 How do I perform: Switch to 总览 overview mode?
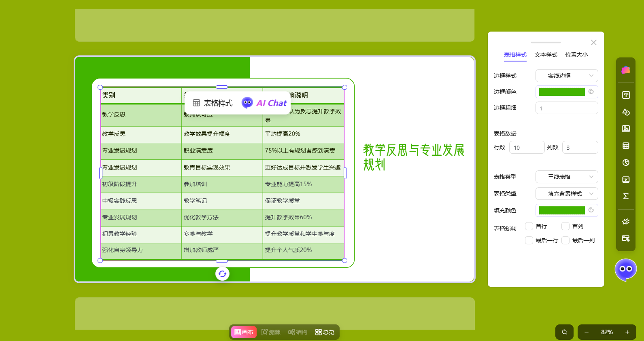[325, 332]
